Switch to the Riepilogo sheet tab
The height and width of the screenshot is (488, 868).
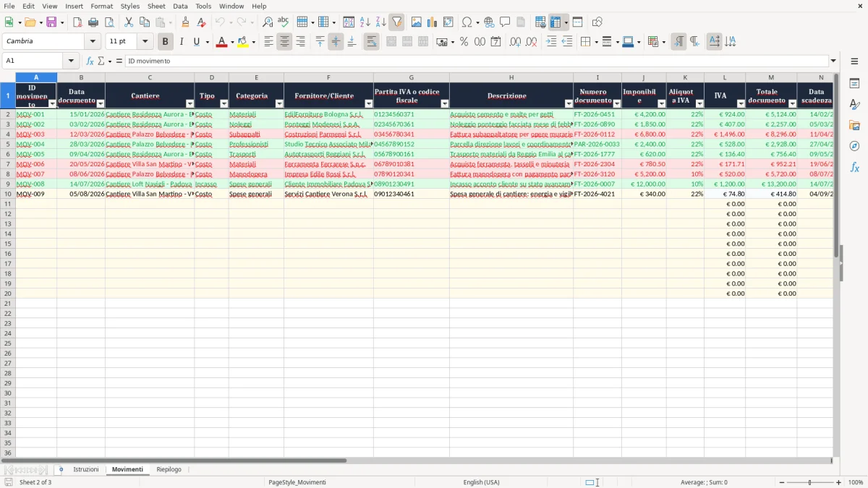pyautogui.click(x=169, y=469)
